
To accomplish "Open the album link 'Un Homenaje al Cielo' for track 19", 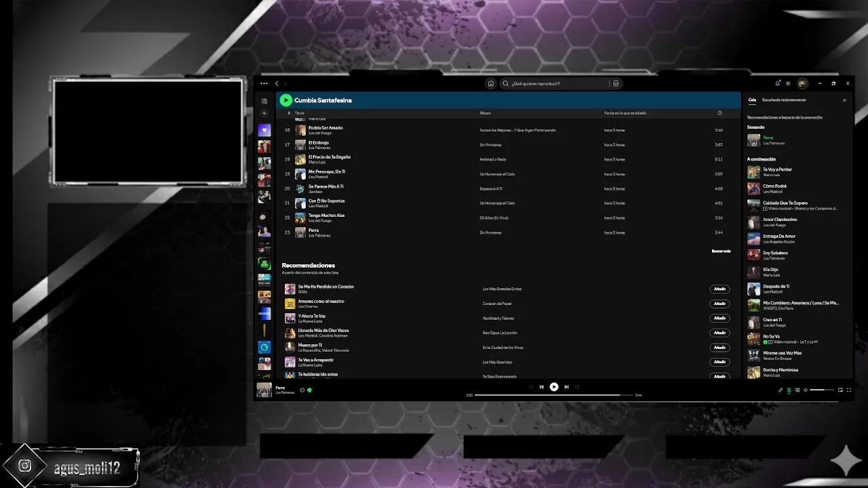I will (x=497, y=174).
